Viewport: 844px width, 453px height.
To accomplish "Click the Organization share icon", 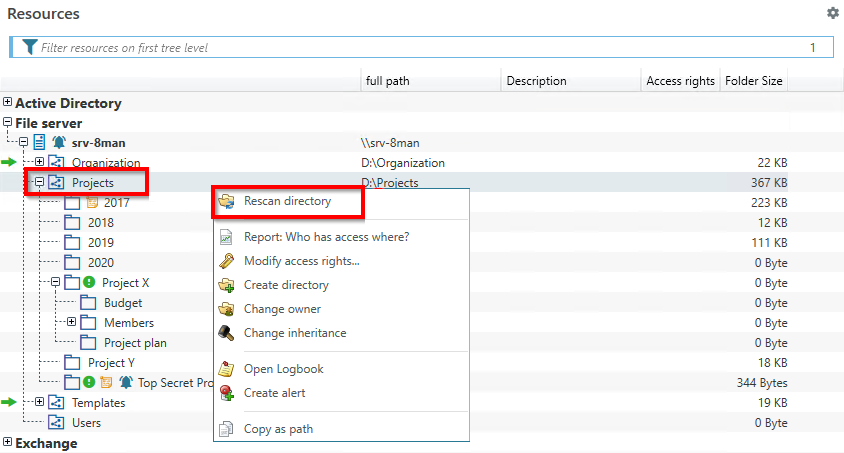I will [56, 163].
